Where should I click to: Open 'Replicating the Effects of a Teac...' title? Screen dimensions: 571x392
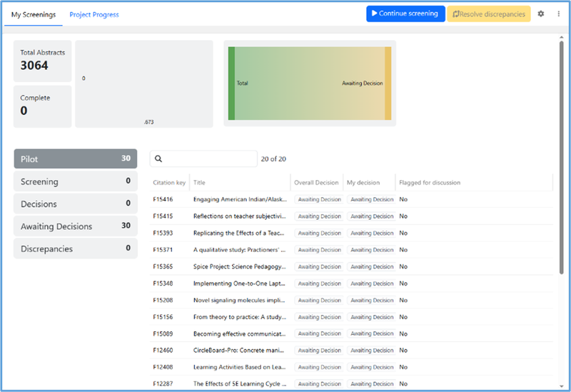[239, 233]
